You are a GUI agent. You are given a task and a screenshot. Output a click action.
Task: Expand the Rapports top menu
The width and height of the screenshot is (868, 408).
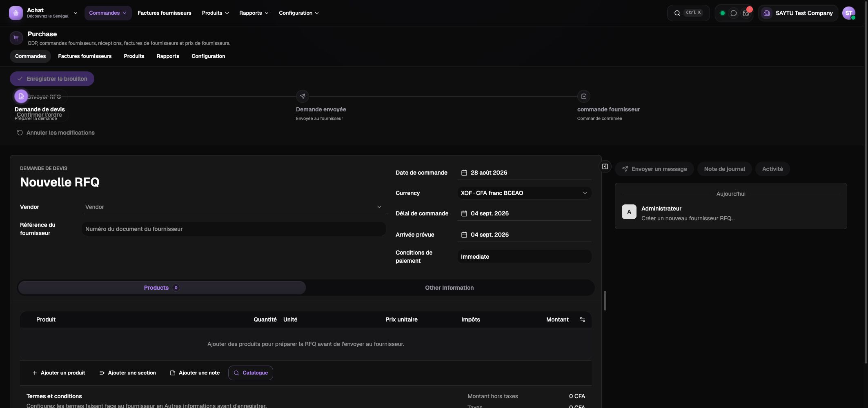[254, 13]
